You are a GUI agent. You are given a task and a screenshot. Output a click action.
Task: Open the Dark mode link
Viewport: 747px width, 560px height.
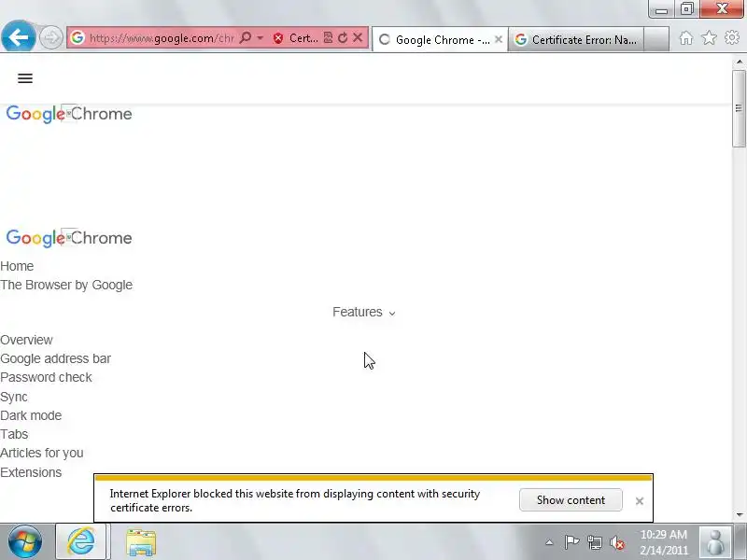(x=31, y=415)
